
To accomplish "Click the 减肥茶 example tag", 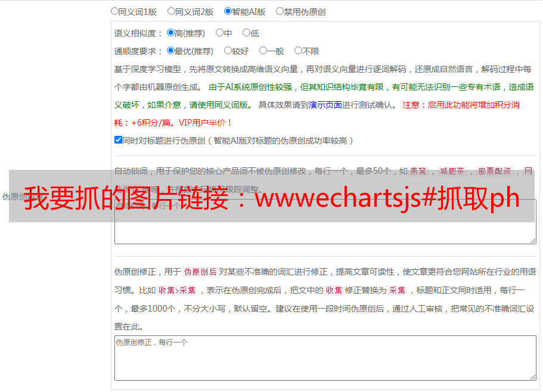I will pos(452,171).
